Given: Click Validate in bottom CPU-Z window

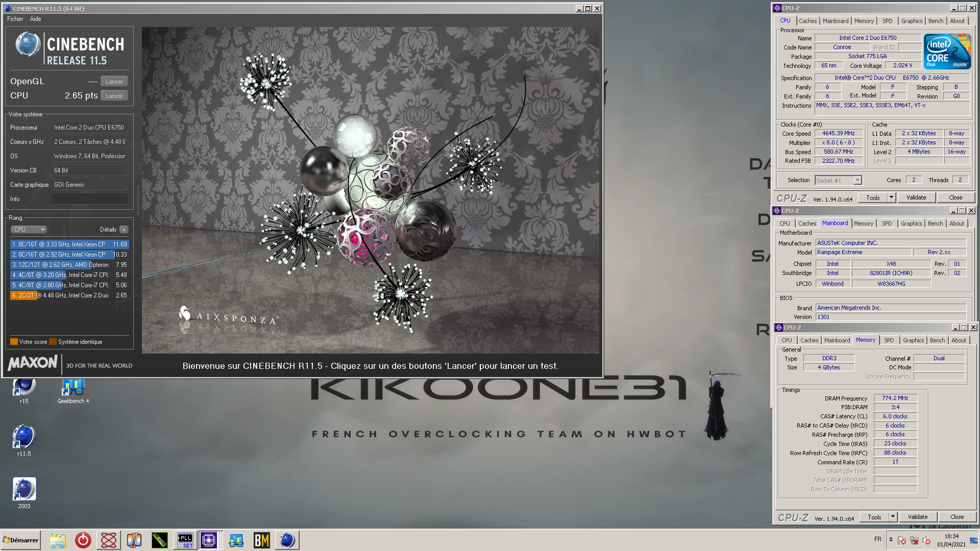Looking at the screenshot, I should (918, 517).
